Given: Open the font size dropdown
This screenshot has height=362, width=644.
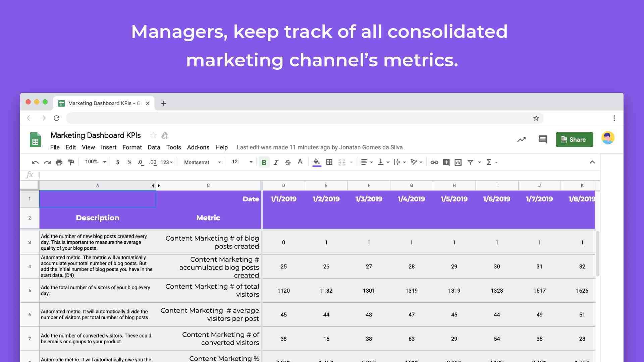Looking at the screenshot, I should pyautogui.click(x=240, y=162).
